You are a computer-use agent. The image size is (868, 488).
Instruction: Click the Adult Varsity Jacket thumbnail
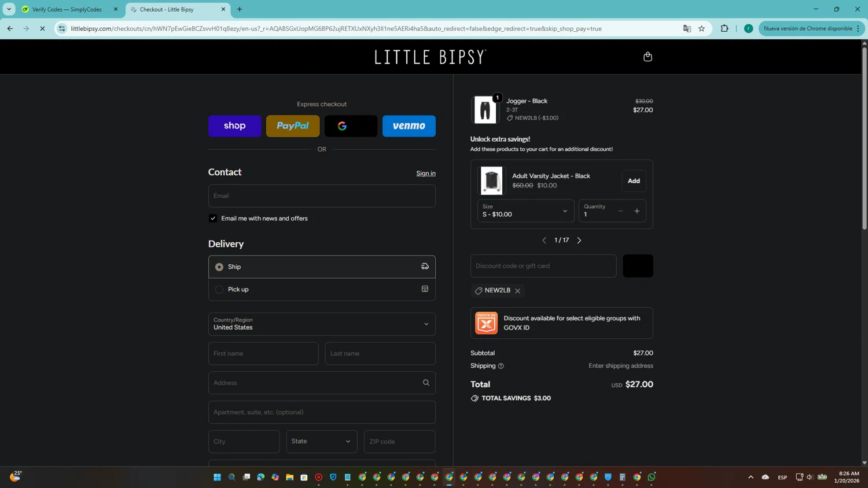pyautogui.click(x=491, y=181)
